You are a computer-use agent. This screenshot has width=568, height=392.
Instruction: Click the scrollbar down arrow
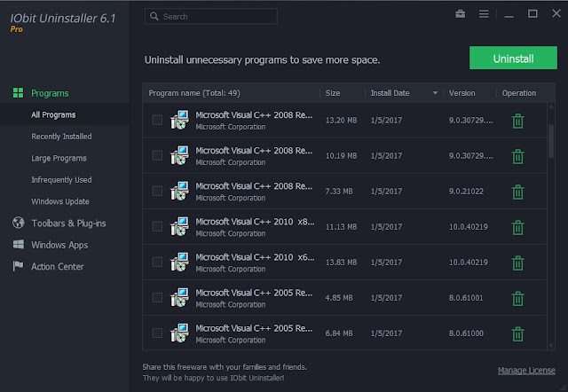coord(551,346)
